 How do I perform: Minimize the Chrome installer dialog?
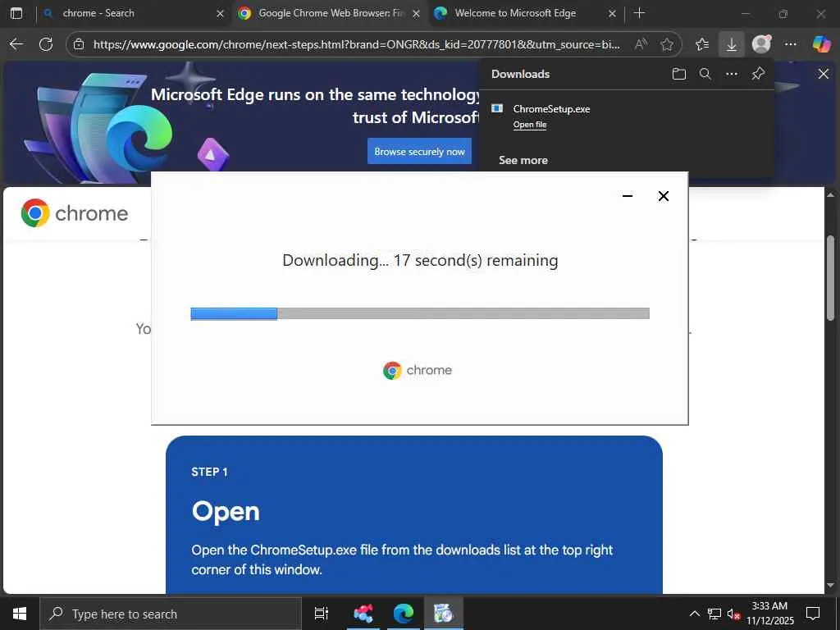point(628,196)
